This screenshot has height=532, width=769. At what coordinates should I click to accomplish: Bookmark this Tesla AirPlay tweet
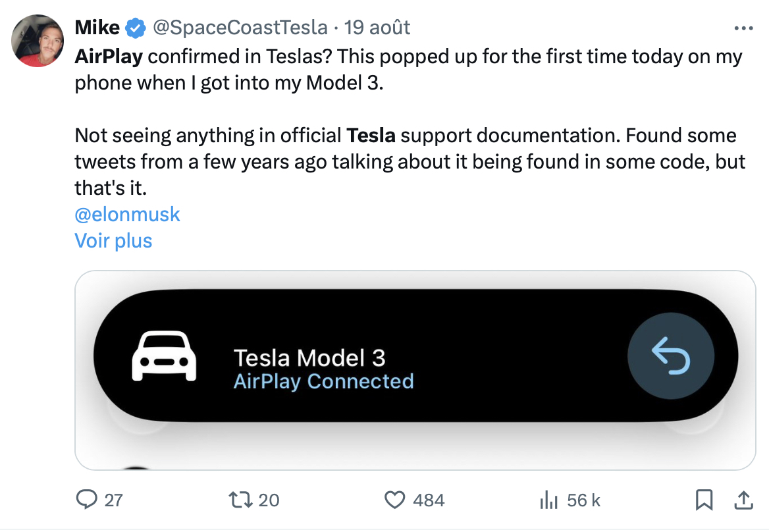pyautogui.click(x=705, y=500)
